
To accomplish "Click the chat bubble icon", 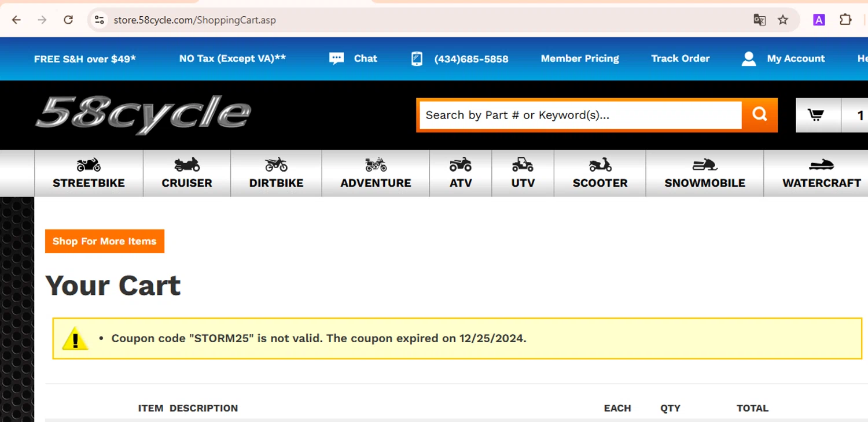I will (336, 58).
